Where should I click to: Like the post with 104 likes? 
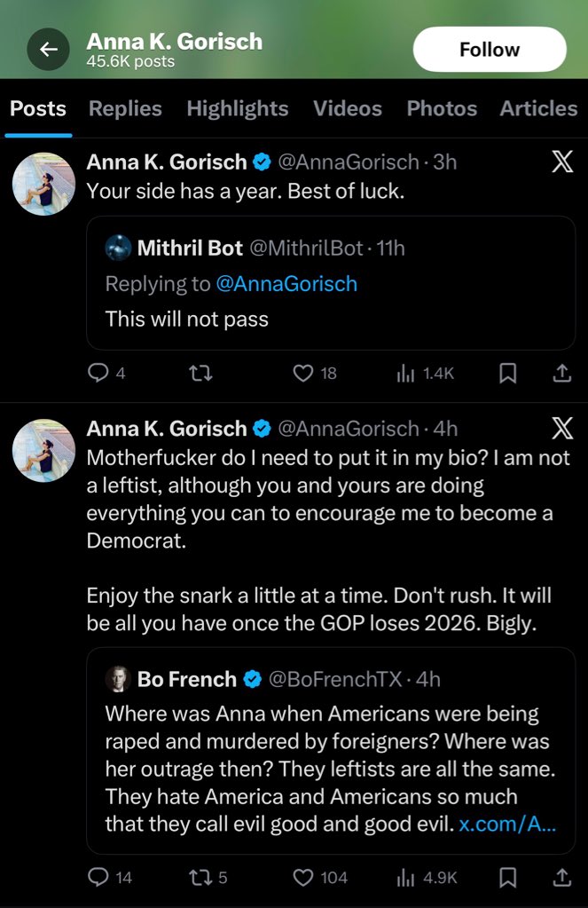[303, 878]
